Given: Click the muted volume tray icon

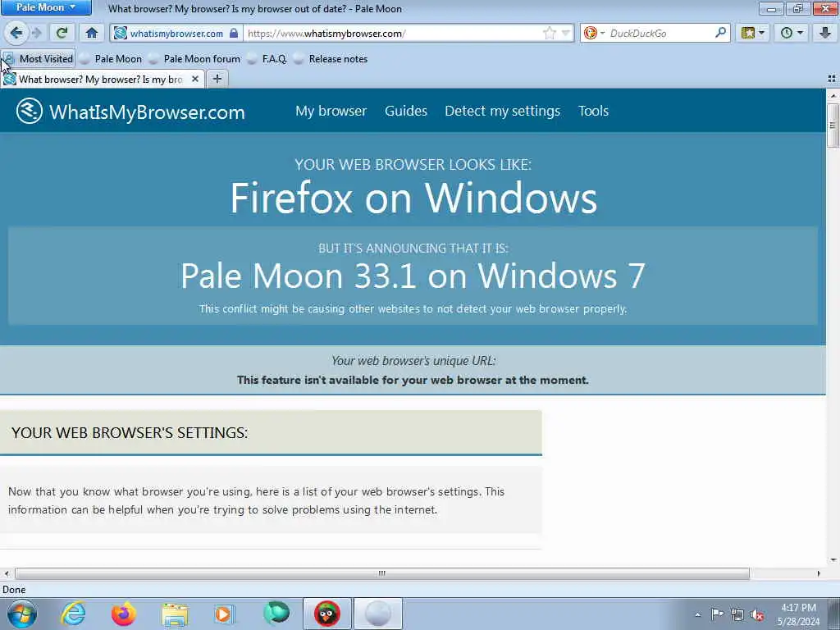Looking at the screenshot, I should click(757, 614).
